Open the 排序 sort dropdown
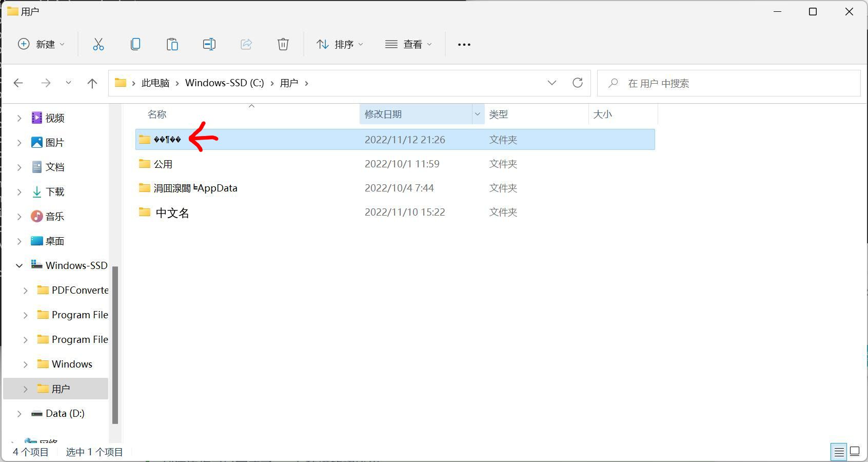The image size is (868, 462). pos(340,45)
